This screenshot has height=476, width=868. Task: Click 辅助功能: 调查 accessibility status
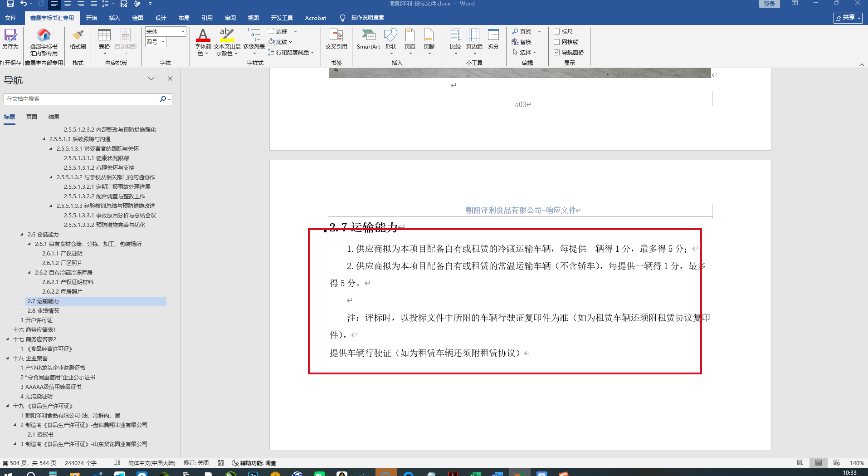click(254, 463)
